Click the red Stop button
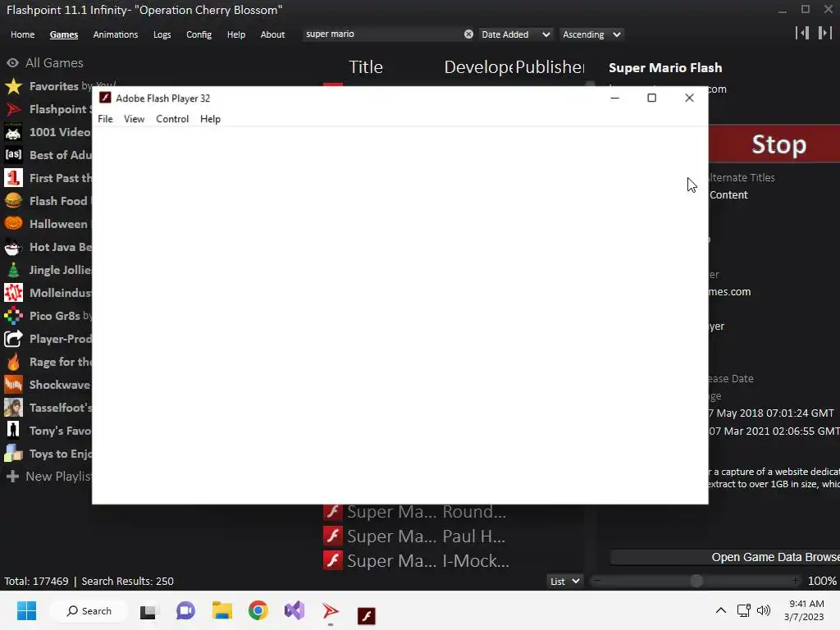Image resolution: width=840 pixels, height=630 pixels. coord(774,144)
